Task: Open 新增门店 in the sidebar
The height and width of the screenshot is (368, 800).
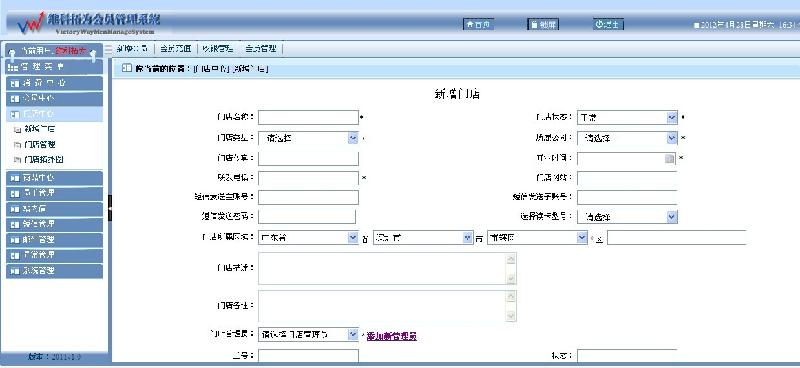Action: point(40,129)
